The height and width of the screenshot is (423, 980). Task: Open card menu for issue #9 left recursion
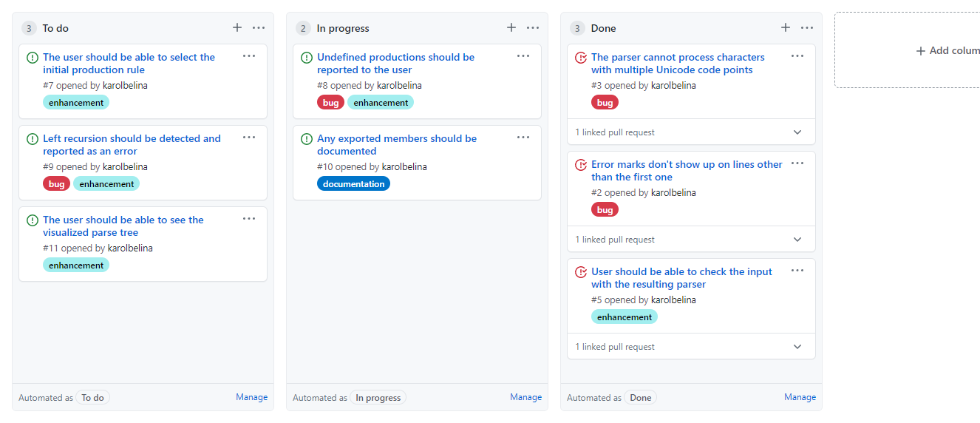tap(249, 138)
